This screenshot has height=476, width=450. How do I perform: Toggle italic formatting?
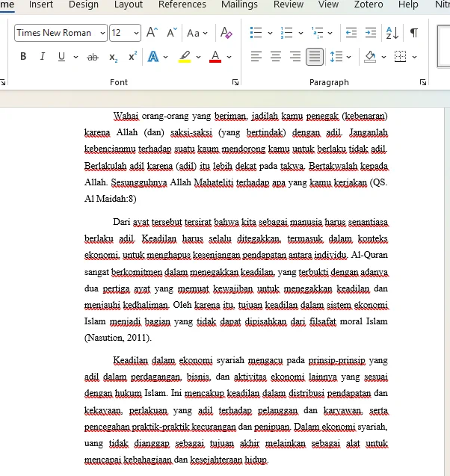(x=43, y=57)
